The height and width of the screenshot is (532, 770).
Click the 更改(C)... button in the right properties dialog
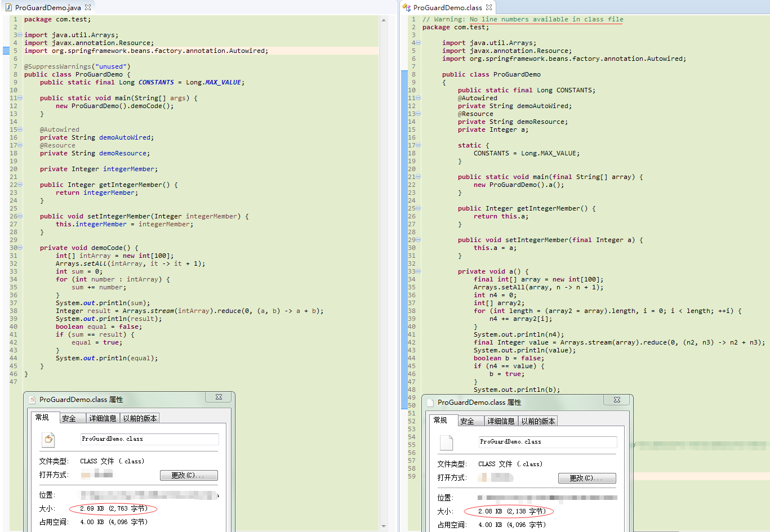coord(587,478)
